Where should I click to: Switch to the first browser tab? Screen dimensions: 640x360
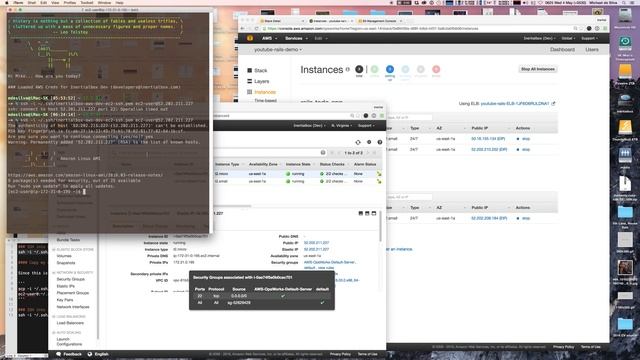point(282,21)
